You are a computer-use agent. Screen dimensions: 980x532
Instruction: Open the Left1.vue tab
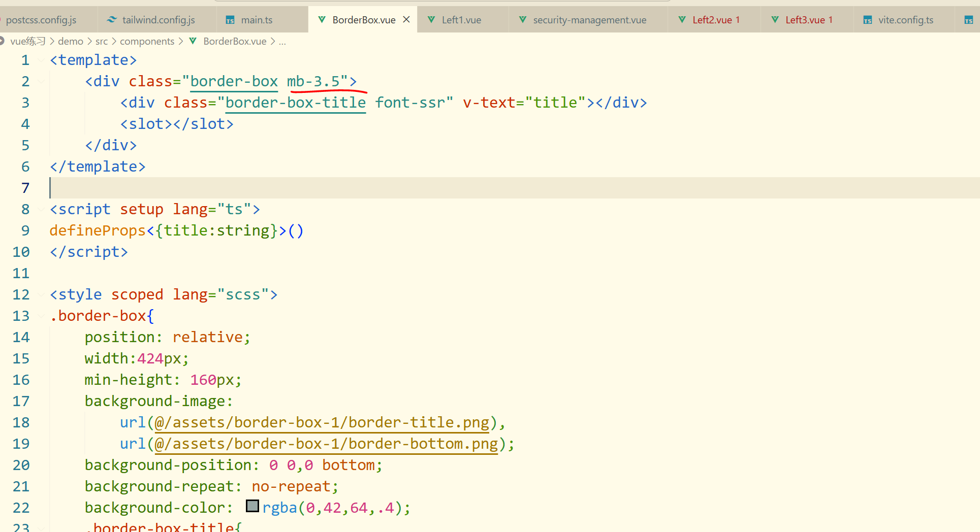click(461, 20)
